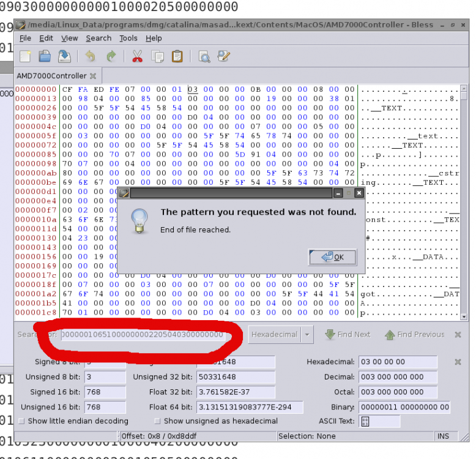This screenshot has height=459, width=476.
Task: Open Find using the magnifier icon
Action: (204, 56)
